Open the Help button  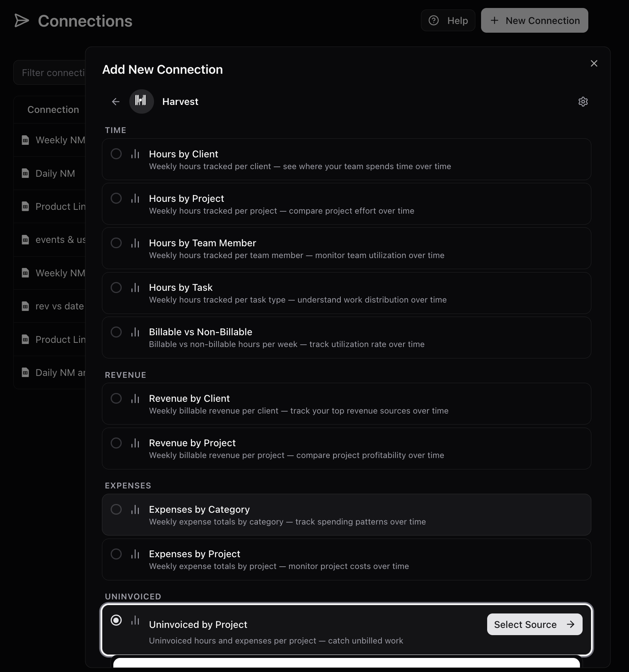click(x=448, y=21)
